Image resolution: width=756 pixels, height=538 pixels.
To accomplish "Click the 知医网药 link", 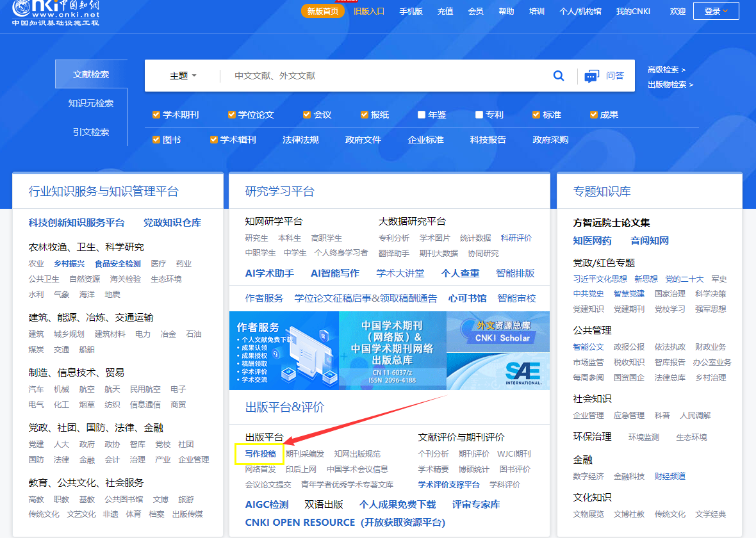I will pos(592,241).
